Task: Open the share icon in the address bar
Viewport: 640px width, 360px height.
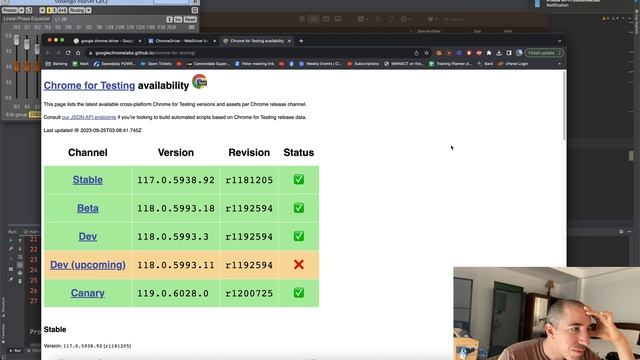Action: (416, 53)
